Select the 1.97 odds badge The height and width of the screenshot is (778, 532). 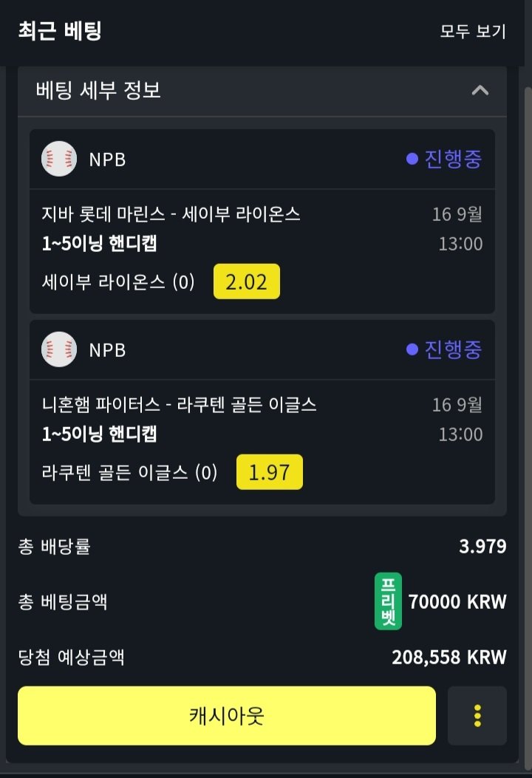[270, 472]
